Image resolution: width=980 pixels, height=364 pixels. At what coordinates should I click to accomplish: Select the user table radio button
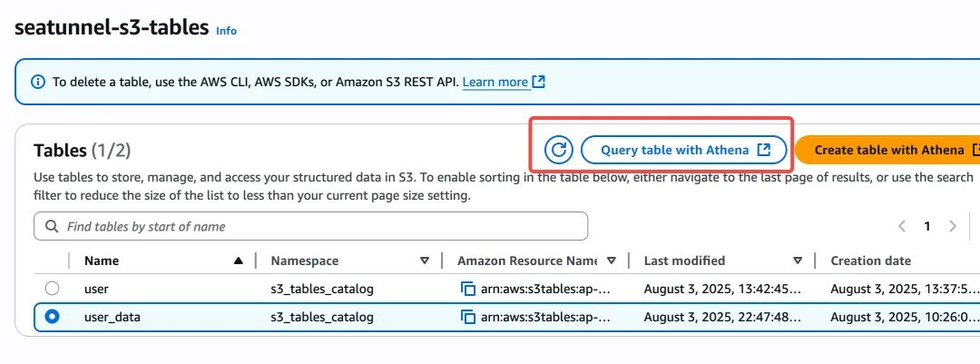(x=53, y=289)
